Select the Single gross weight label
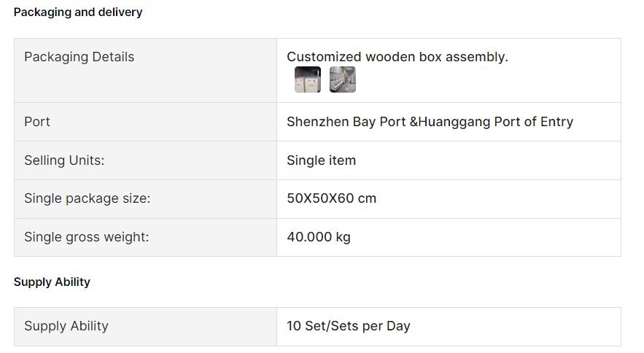The image size is (644, 353). tap(87, 237)
